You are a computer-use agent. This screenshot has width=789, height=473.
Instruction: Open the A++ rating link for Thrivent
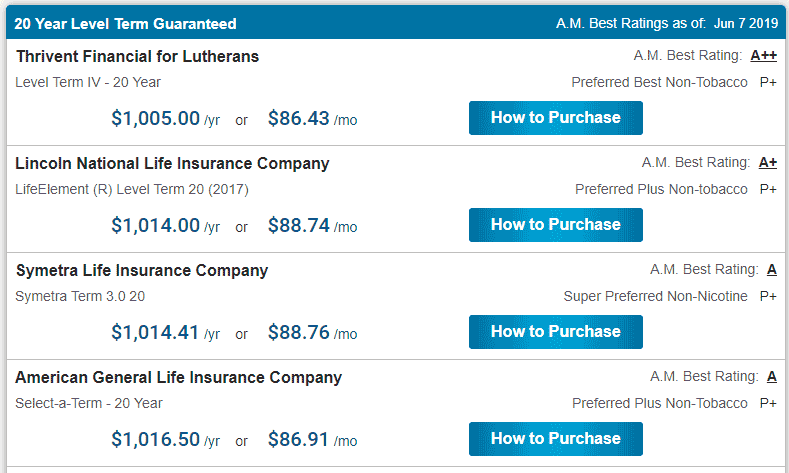763,55
